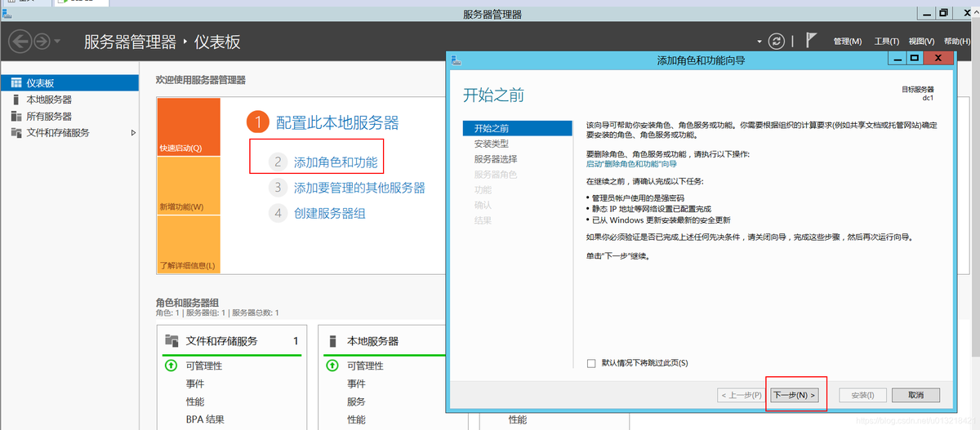Click the 启动"删除角色和功能"向导 link
The height and width of the screenshot is (430, 980).
pos(631,164)
